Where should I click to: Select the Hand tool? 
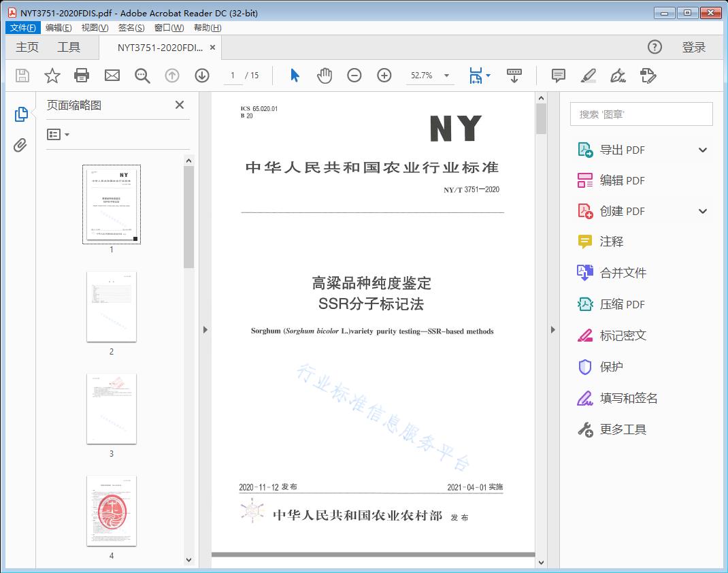click(x=325, y=76)
